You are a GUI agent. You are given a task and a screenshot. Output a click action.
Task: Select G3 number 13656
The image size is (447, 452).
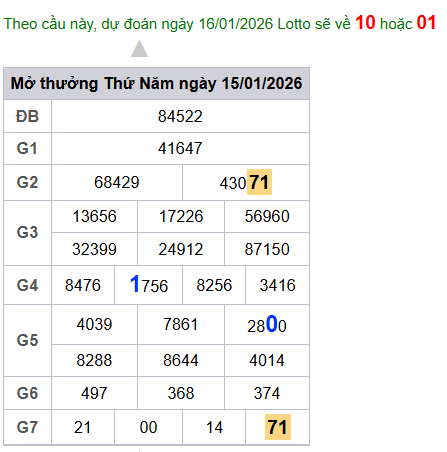pos(94,216)
